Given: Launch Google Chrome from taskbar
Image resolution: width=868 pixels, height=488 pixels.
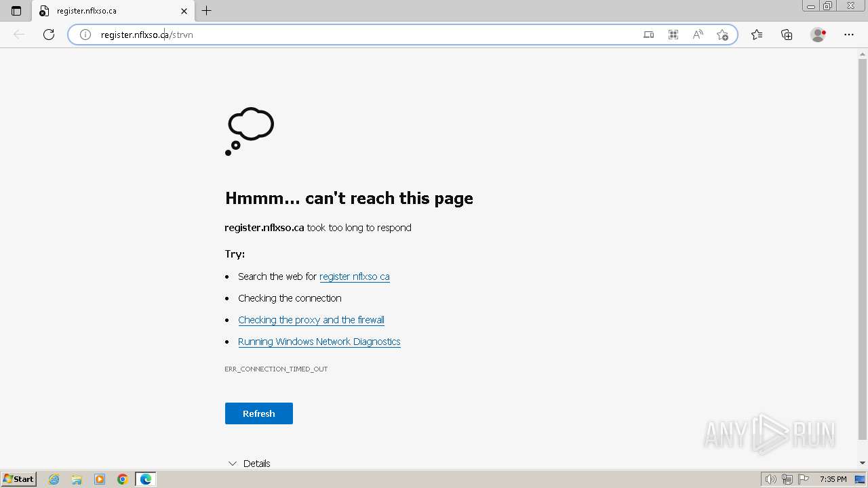Looking at the screenshot, I should [123, 479].
